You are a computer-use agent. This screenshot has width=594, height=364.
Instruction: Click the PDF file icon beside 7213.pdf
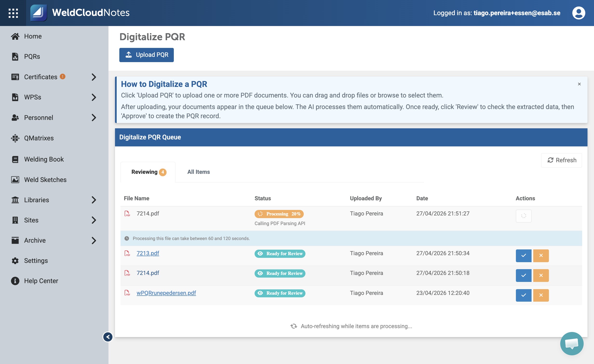[x=127, y=253]
